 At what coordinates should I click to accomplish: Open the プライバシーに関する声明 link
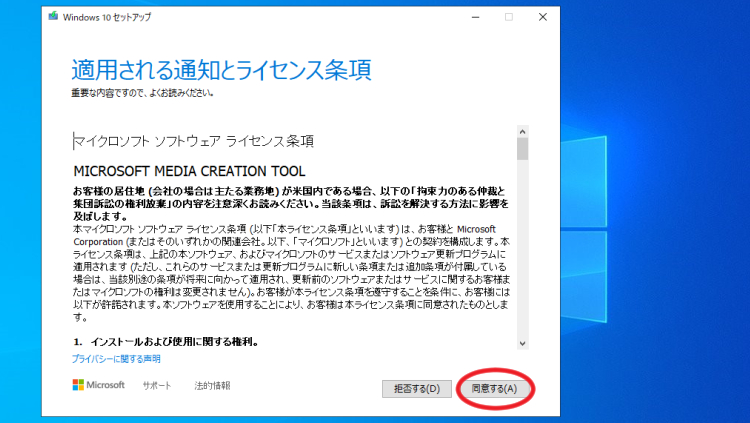pyautogui.click(x=115, y=359)
